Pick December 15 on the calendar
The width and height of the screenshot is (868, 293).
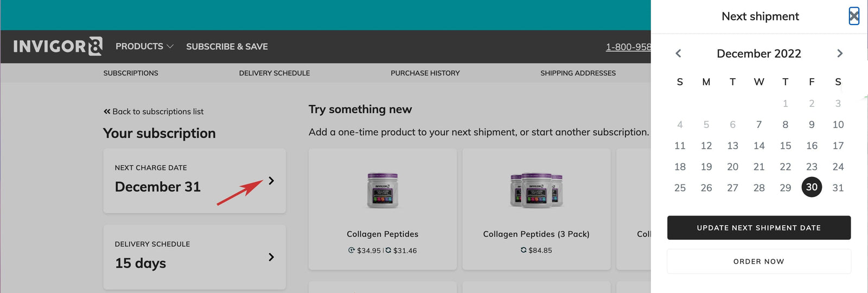pyautogui.click(x=785, y=146)
